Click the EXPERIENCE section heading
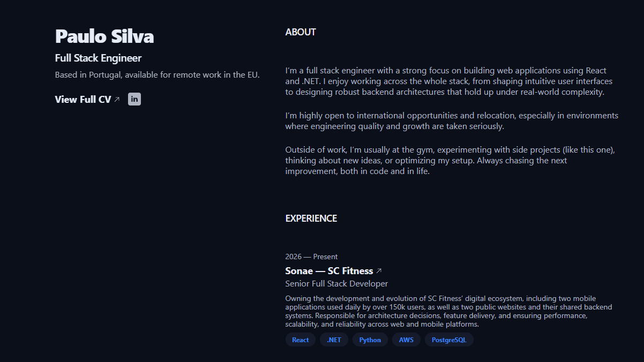This screenshot has width=644, height=362. (x=311, y=218)
